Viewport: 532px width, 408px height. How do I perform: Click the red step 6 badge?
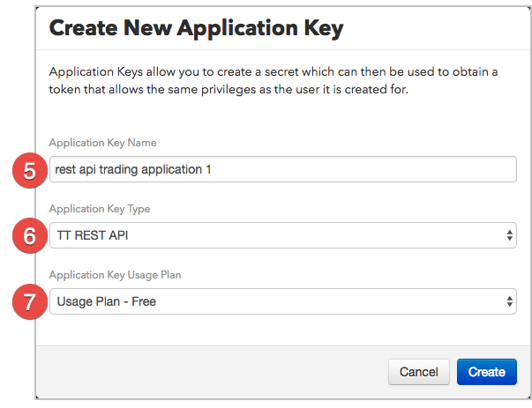click(29, 235)
